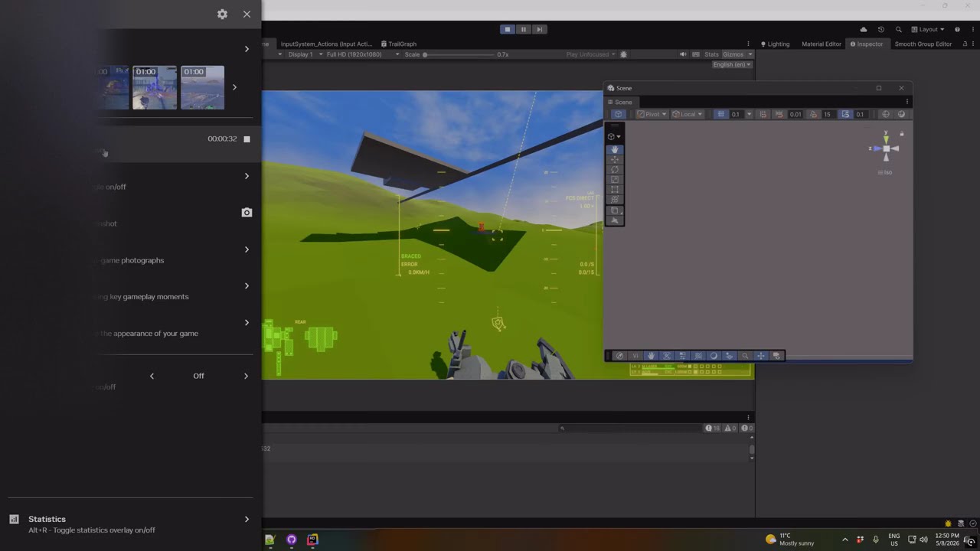This screenshot has height=551, width=980.
Task: Select the Transform tool in Scene
Action: point(615,200)
